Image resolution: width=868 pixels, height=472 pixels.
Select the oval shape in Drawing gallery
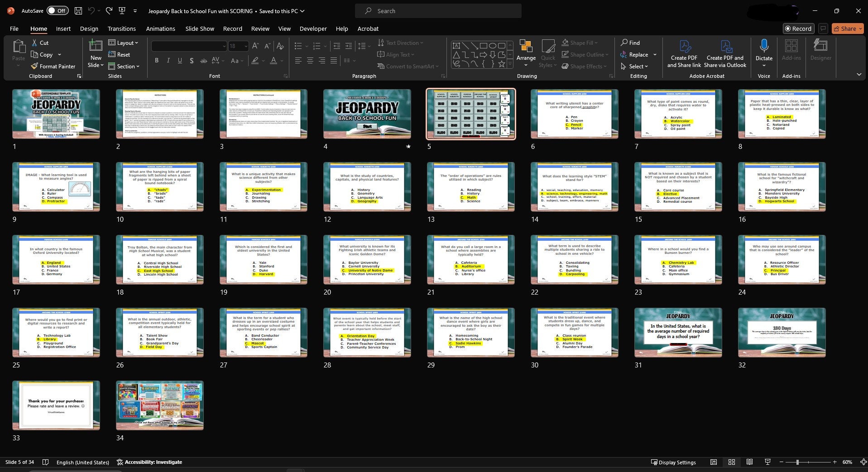493,45
